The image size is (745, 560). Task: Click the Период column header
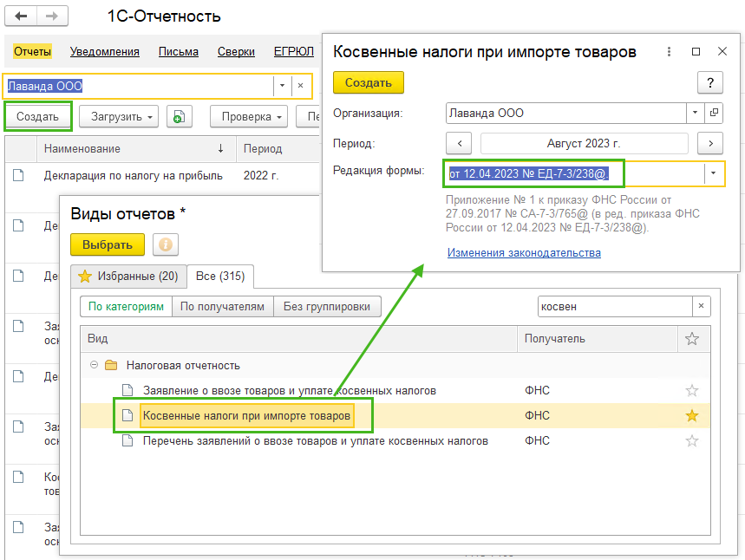click(278, 148)
